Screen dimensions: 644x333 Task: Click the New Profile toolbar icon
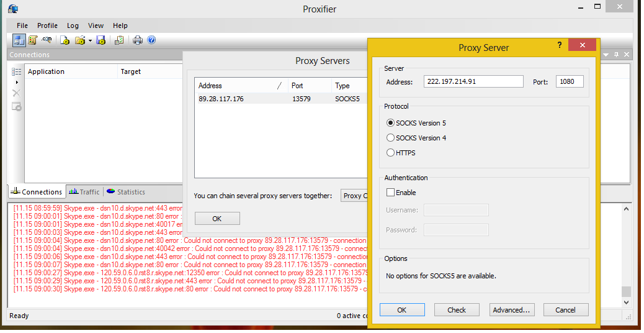[x=65, y=40]
